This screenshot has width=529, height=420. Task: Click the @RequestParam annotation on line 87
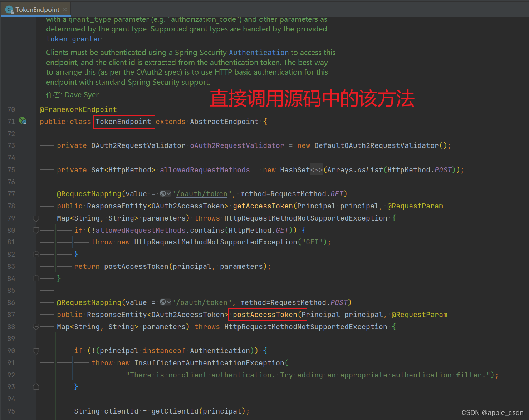(x=420, y=315)
